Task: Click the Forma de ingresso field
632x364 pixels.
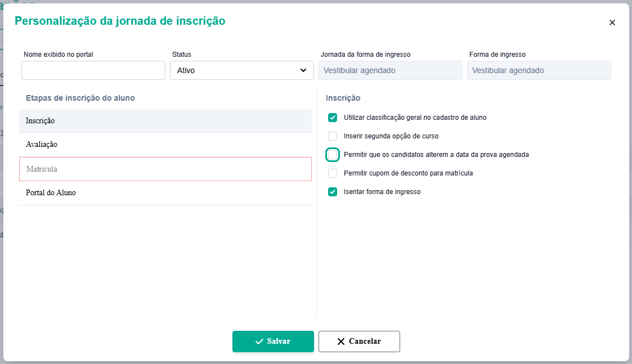Action: [x=539, y=70]
